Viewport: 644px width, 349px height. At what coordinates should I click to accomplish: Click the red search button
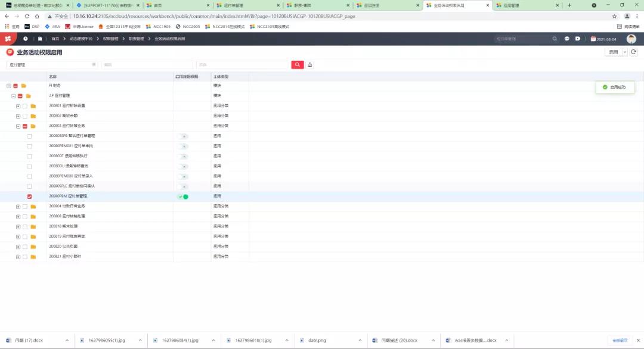(298, 65)
